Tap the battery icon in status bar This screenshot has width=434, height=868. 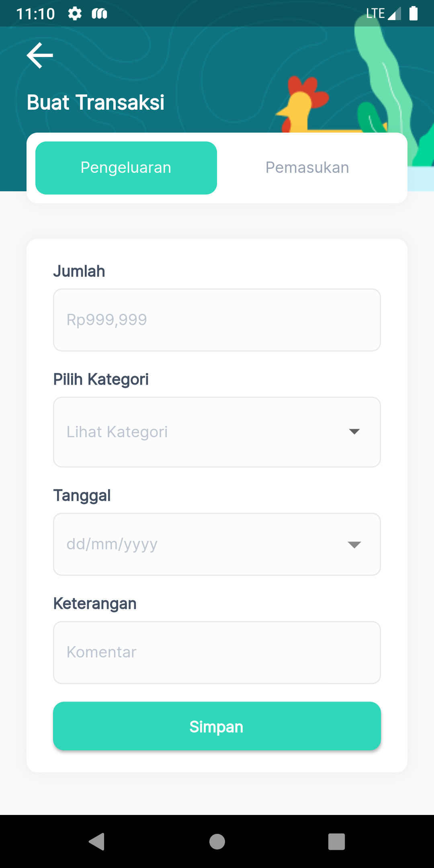click(413, 13)
